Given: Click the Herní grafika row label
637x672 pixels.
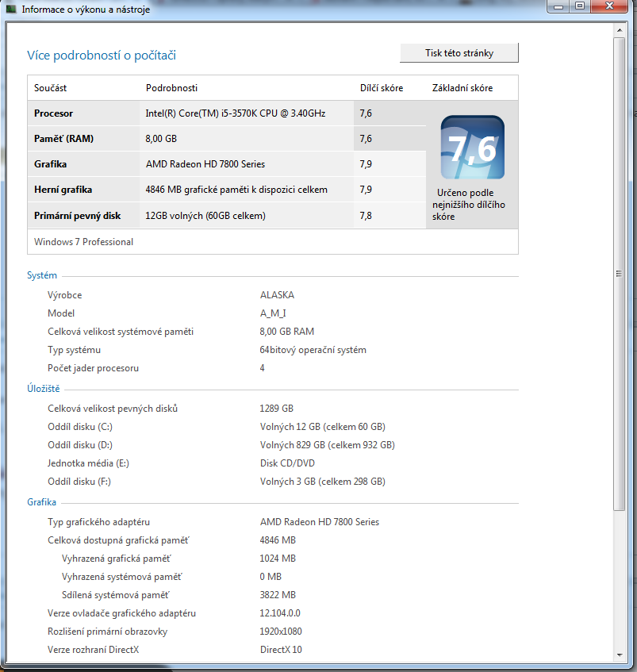Looking at the screenshot, I should 63,190.
